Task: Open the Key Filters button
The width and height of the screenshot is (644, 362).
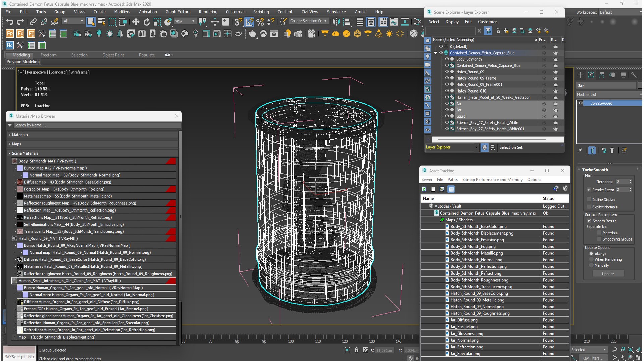Action: [x=593, y=358]
